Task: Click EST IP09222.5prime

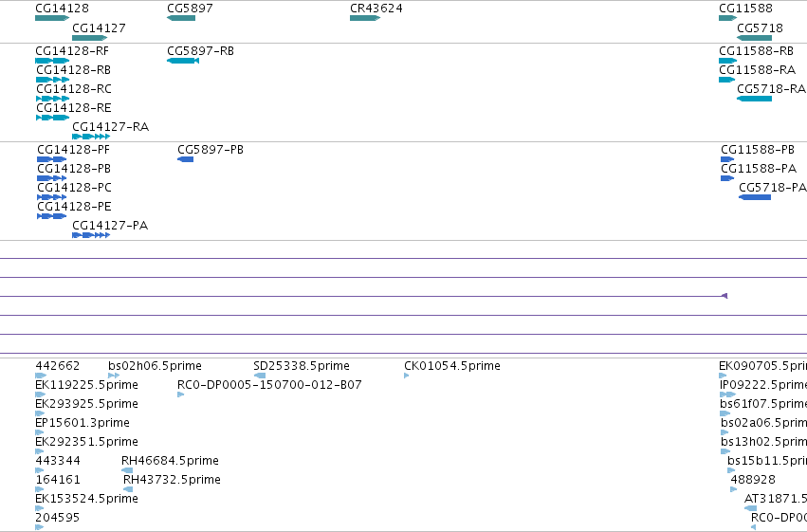Action: coord(727,394)
